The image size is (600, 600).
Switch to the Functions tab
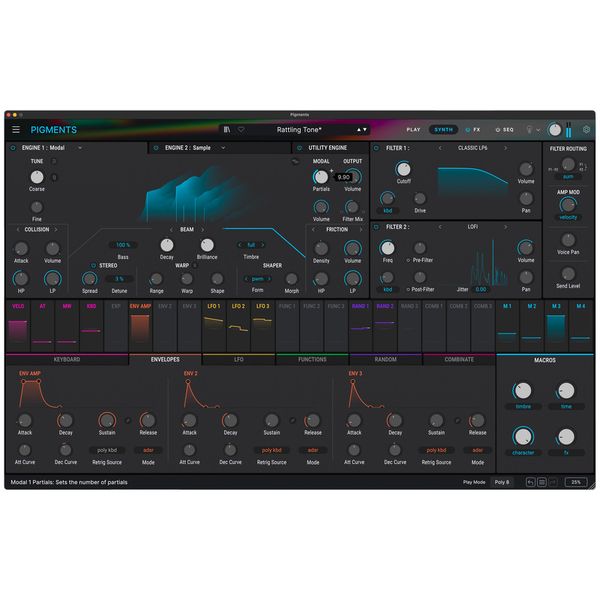pyautogui.click(x=311, y=359)
